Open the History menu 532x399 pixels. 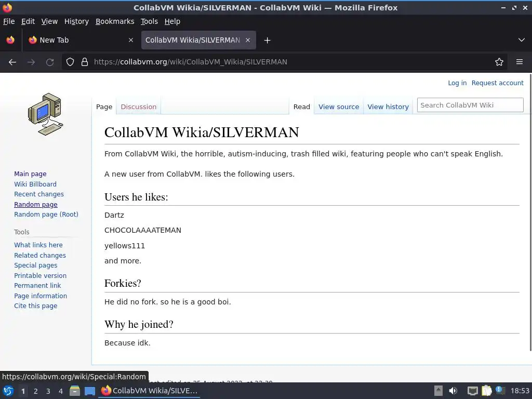tap(77, 21)
